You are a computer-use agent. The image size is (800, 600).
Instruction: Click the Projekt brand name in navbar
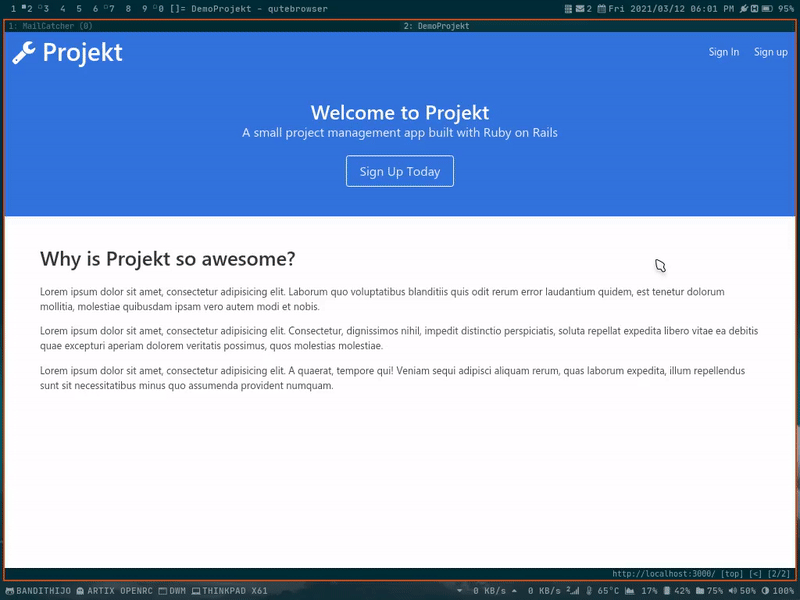tap(82, 52)
